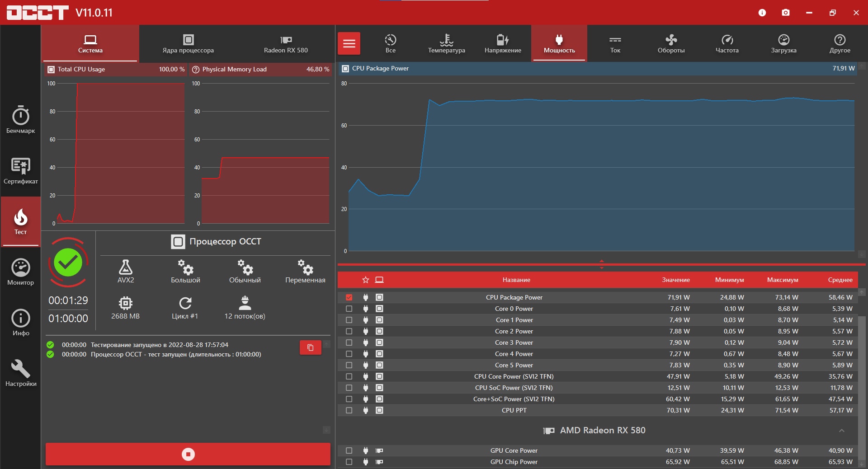868x469 pixels.
Task: Click the graph/table splitter arrows
Action: tap(601, 264)
